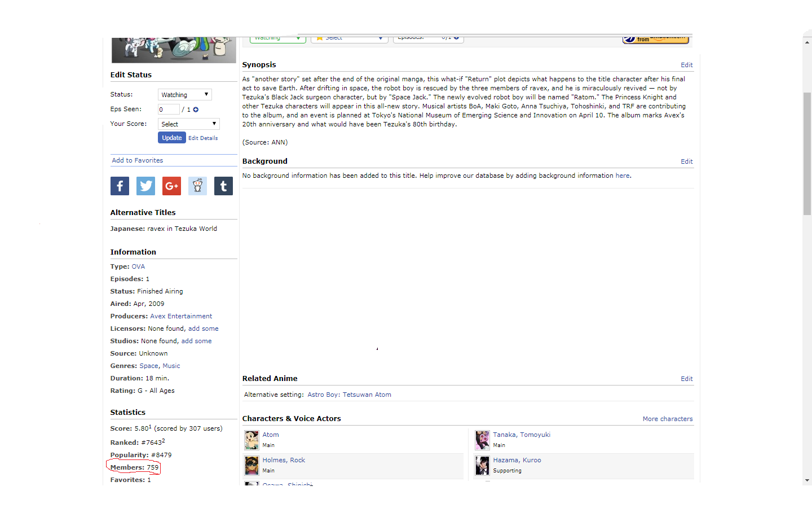Click the Google+ share icon
812x508 pixels.
coord(171,186)
